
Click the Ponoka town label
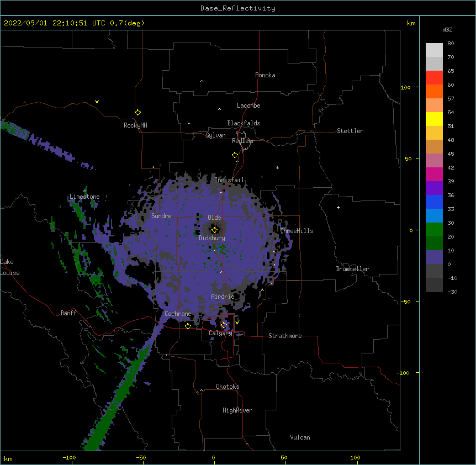pyautogui.click(x=265, y=75)
